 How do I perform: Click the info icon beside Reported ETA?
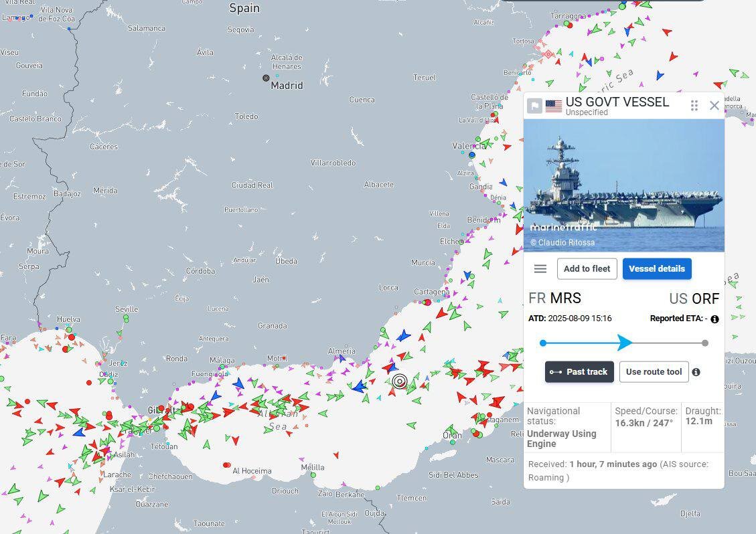pos(714,319)
